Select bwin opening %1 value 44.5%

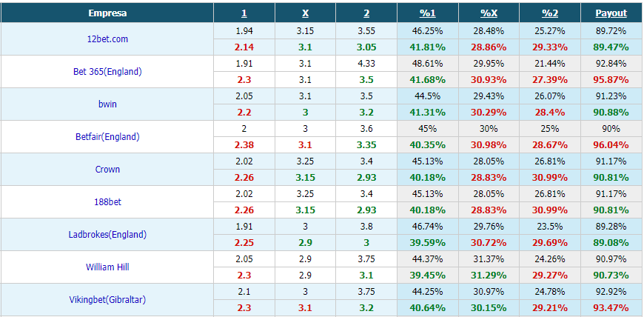click(428, 96)
